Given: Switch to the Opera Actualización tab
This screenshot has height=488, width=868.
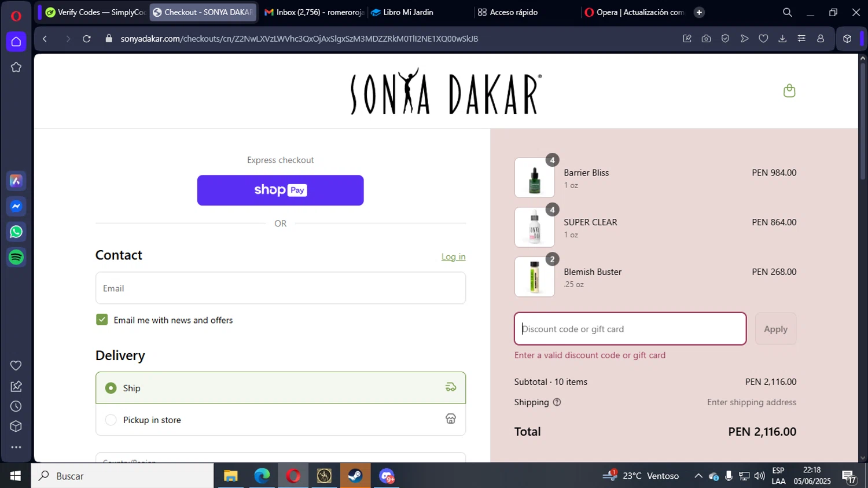Looking at the screenshot, I should point(634,12).
